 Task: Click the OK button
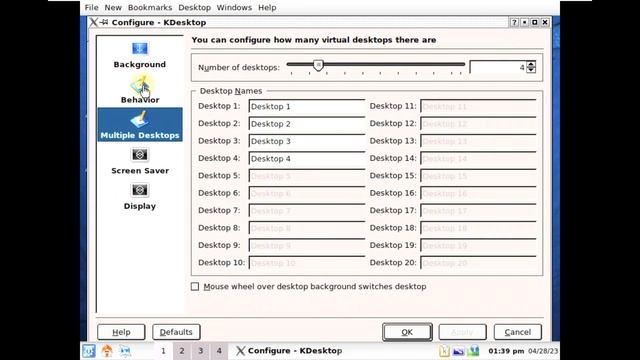click(407, 332)
